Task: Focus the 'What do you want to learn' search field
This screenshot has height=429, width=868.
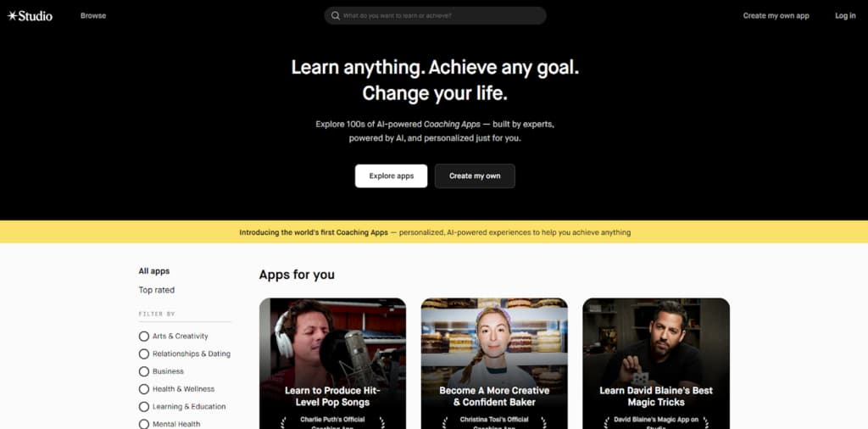Action: pos(435,15)
